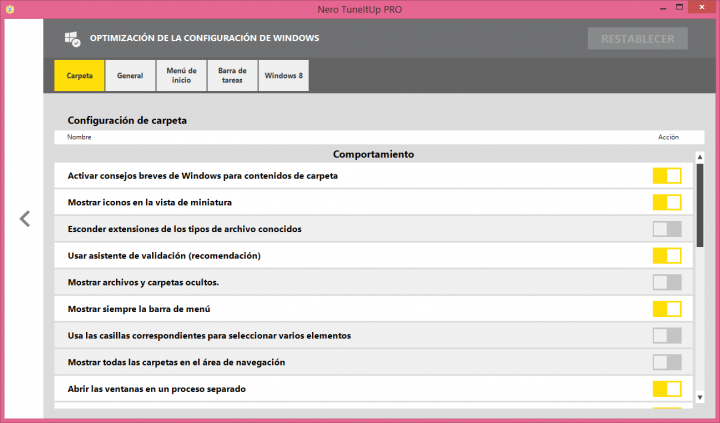Disable Usar asistente de validación switch
The height and width of the screenshot is (423, 720).
point(667,256)
